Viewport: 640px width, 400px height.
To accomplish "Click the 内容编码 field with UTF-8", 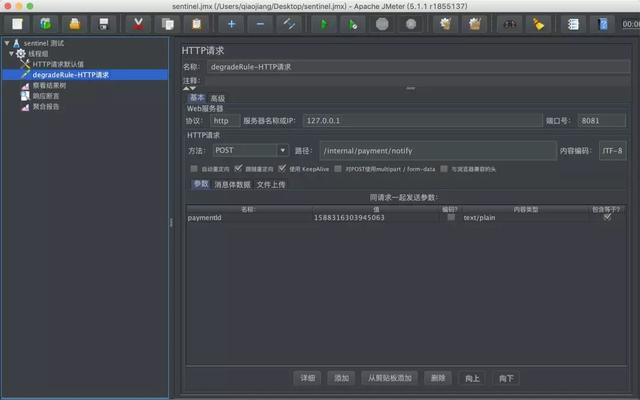I will coord(613,151).
